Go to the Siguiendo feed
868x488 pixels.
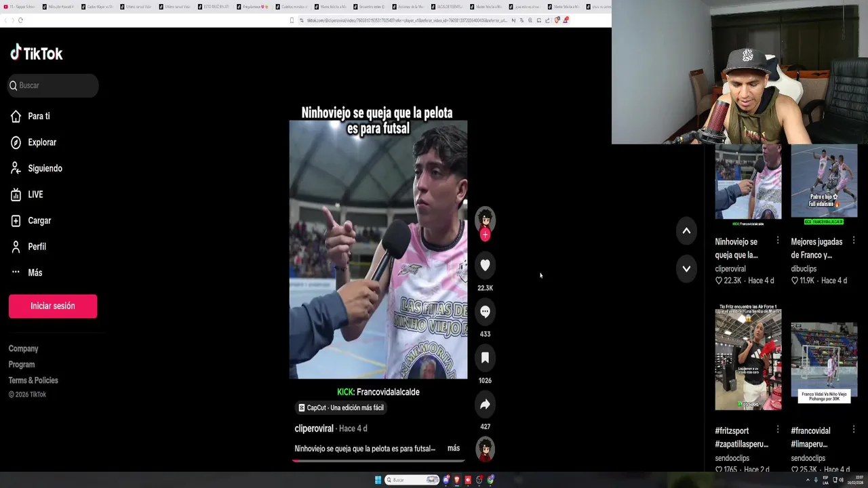pos(37,168)
